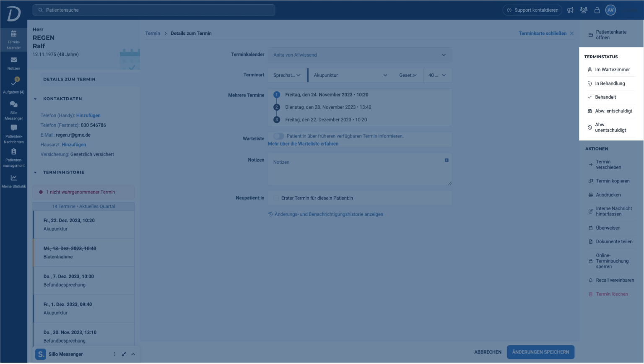Collapse the Kontaktdaten section
Image resolution: width=644 pixels, height=364 pixels.
point(35,99)
